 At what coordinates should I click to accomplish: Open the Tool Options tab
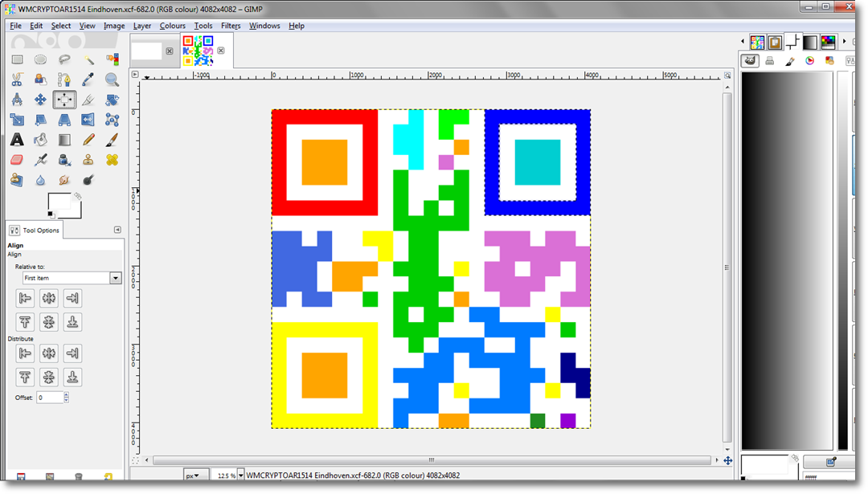[x=35, y=230]
